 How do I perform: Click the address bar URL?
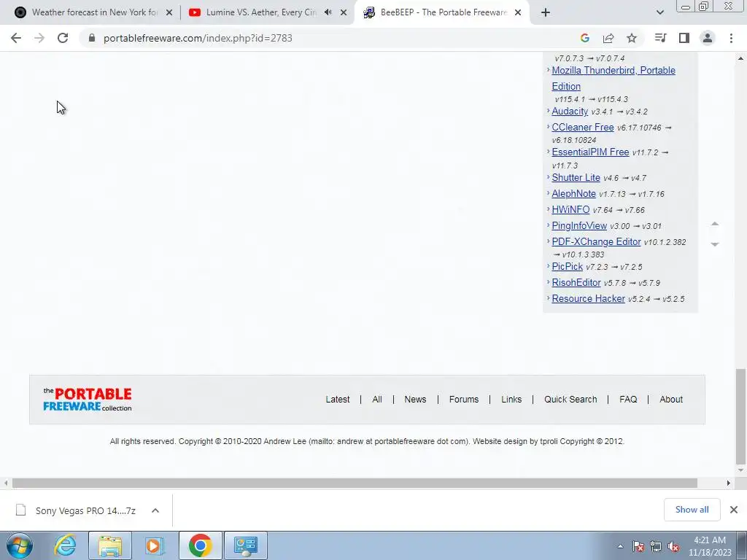coord(198,38)
